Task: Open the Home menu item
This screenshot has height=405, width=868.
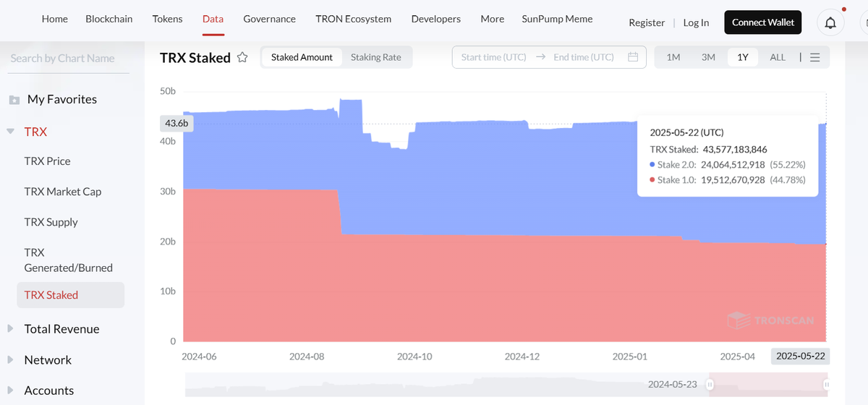Action: click(55, 19)
